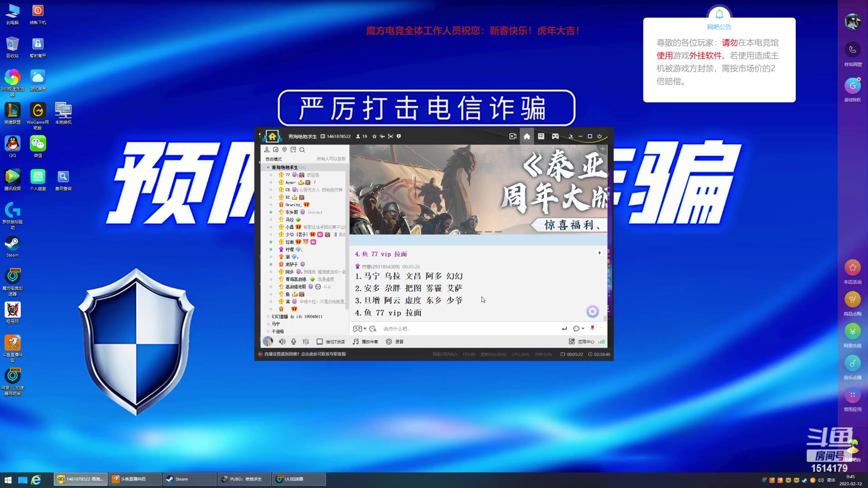Click the star favorite icon beside member count
This screenshot has width=868, height=488.
[374, 136]
